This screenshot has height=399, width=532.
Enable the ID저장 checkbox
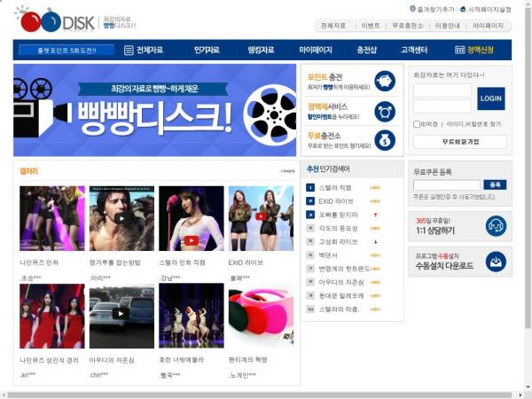click(418, 124)
